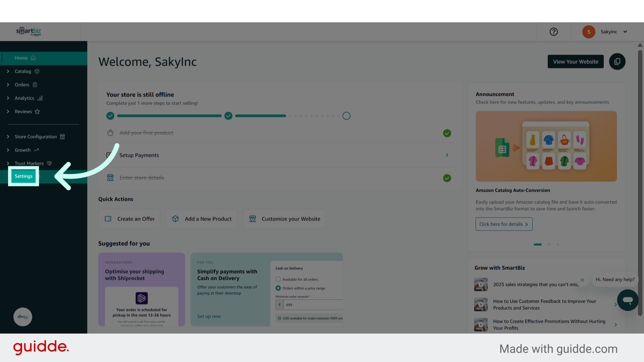Open Settings in the sidebar
This screenshot has width=644, height=362.
23,176
